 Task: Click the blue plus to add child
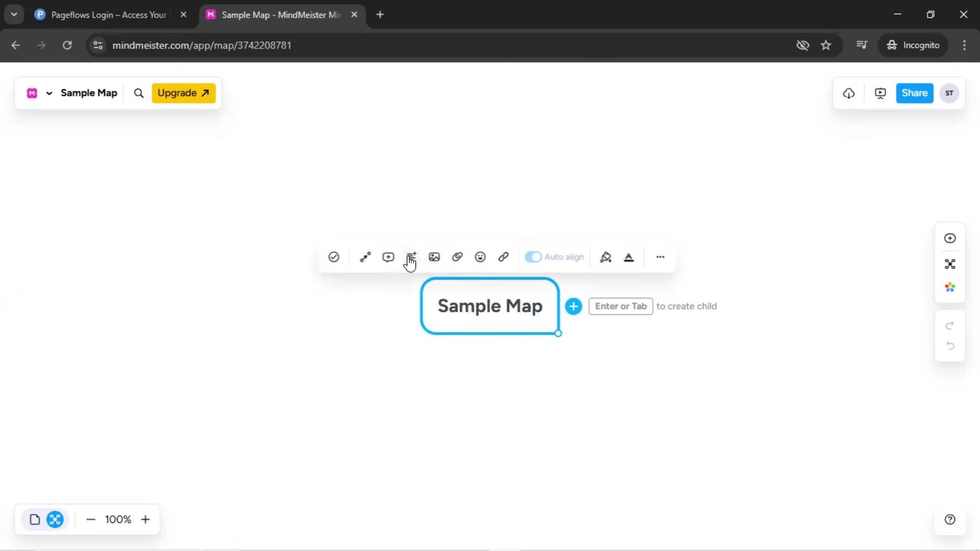574,306
